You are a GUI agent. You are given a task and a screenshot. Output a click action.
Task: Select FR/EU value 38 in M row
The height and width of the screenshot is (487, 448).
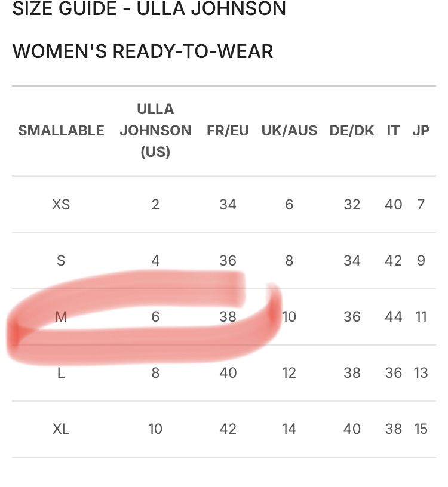[228, 317]
